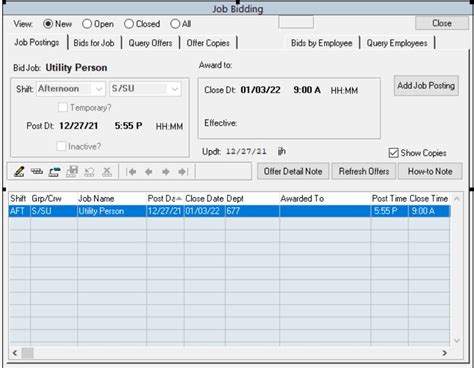Screen dimensions: 474x368
Task: Click the Awarded To column header
Action: [325, 199]
